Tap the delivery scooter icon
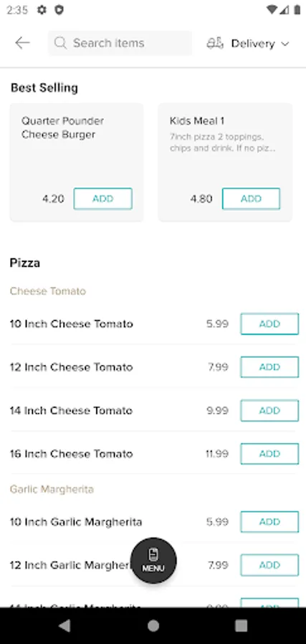 coord(215,43)
